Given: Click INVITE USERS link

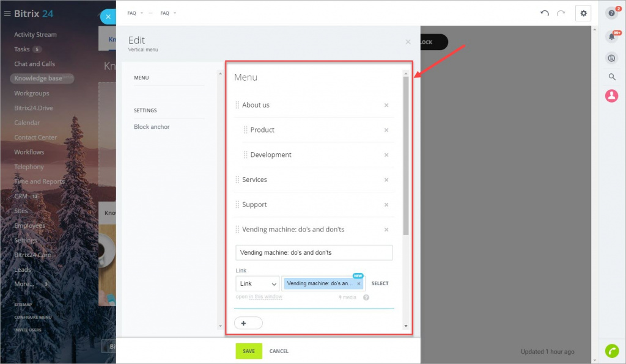Looking at the screenshot, I should point(28,330).
